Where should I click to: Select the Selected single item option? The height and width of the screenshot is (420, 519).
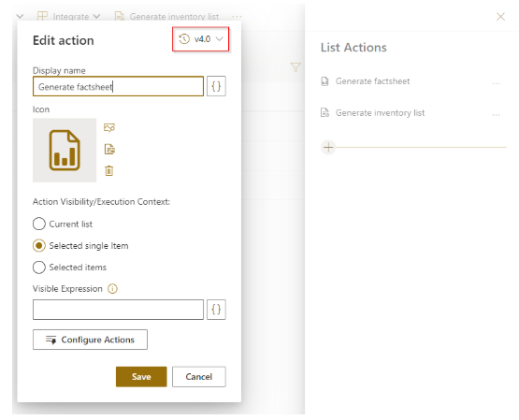(80, 246)
